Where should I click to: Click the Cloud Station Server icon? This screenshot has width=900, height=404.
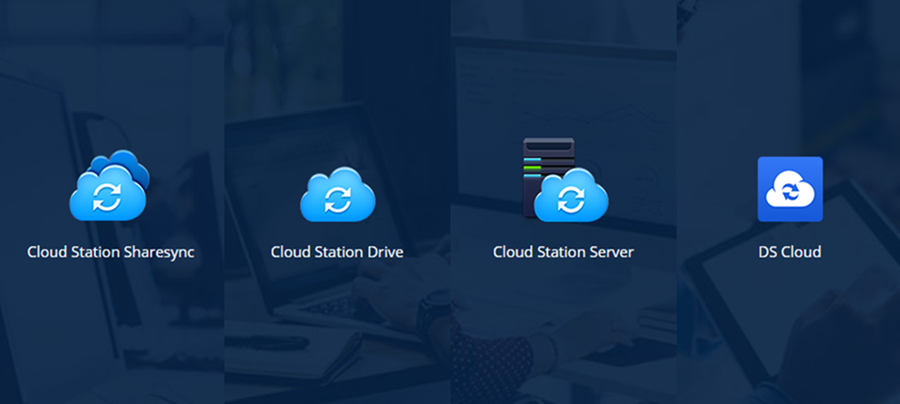[565, 180]
